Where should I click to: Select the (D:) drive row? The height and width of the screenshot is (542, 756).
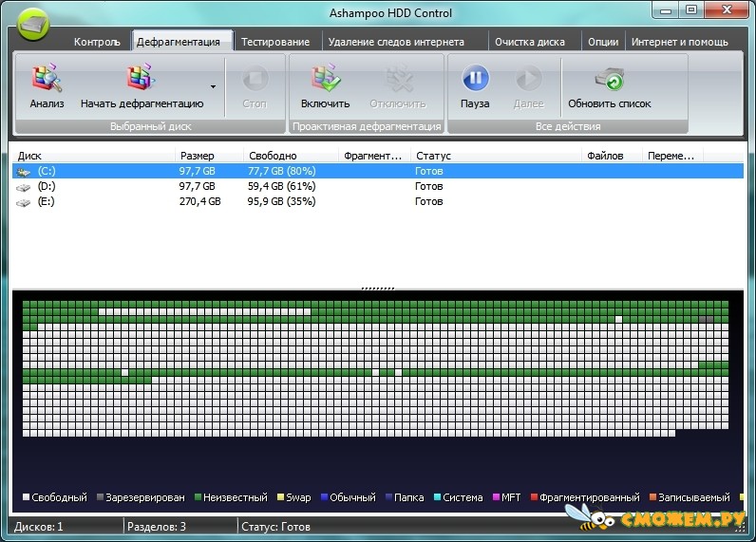[377, 186]
